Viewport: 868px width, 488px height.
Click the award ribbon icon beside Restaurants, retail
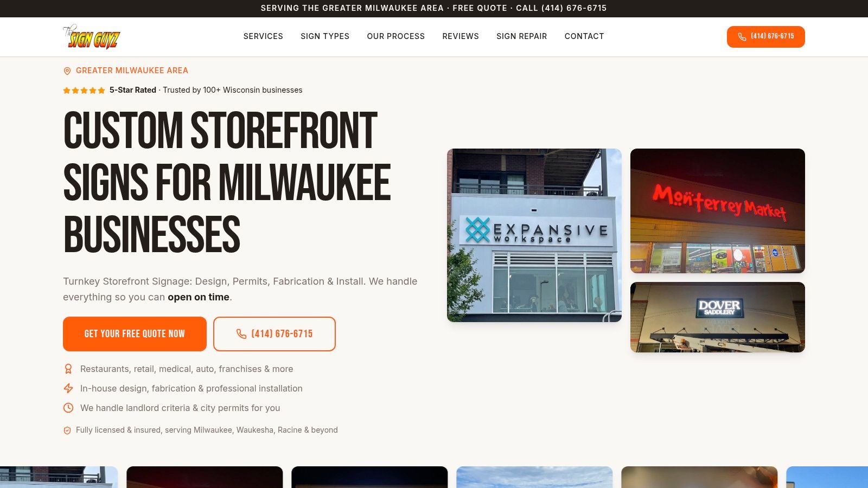pyautogui.click(x=68, y=369)
